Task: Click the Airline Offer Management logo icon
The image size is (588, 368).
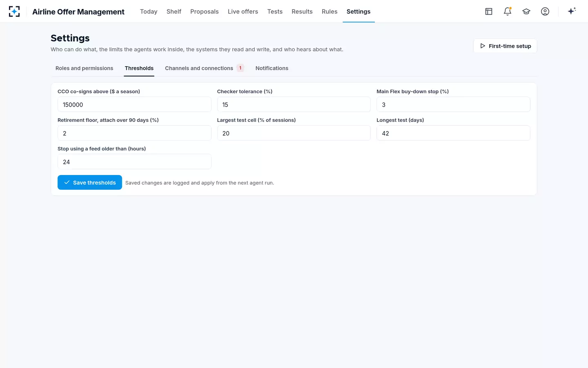Action: pyautogui.click(x=14, y=11)
